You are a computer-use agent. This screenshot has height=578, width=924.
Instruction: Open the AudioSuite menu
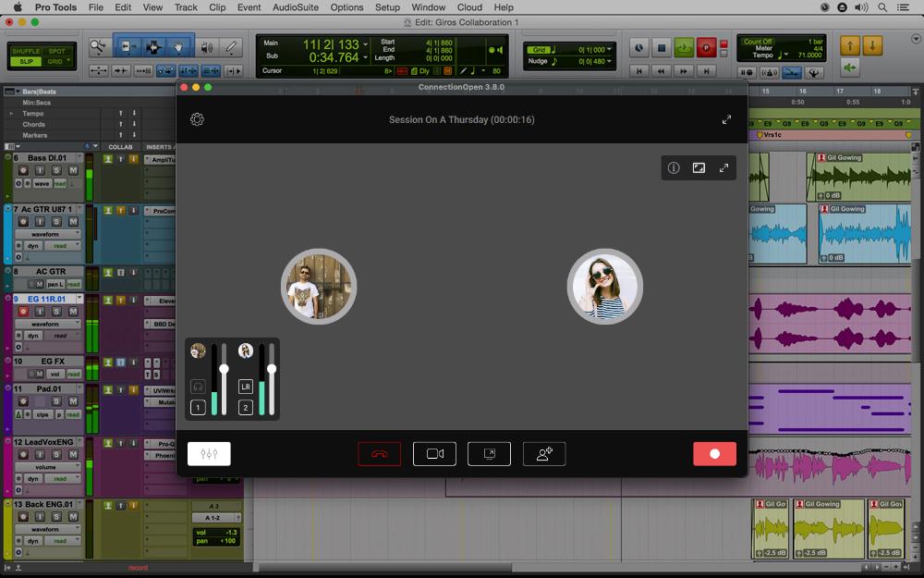point(298,7)
